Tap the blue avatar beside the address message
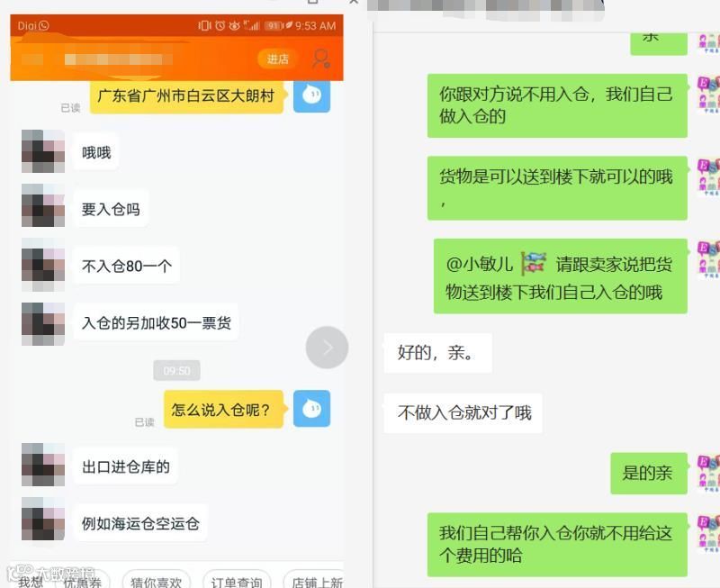The image size is (720, 588). pyautogui.click(x=311, y=96)
